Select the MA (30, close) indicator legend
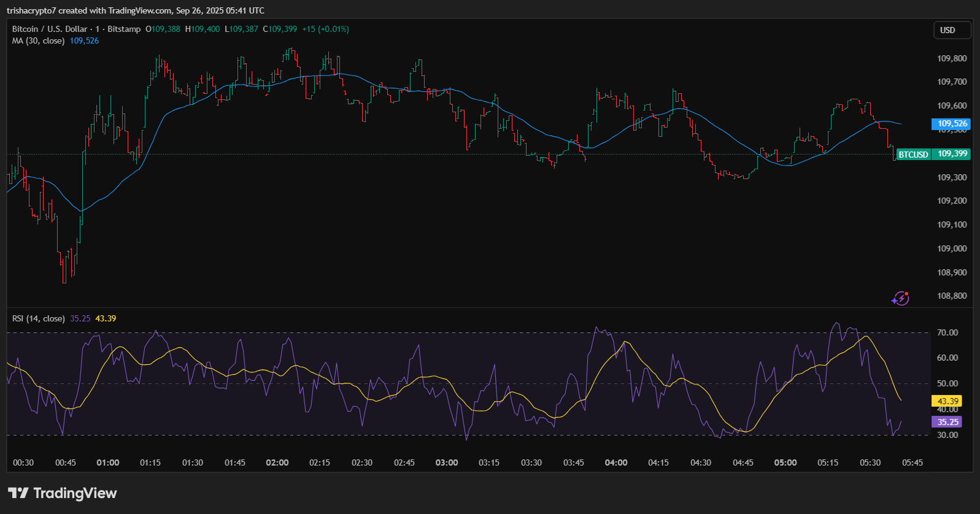This screenshot has height=514, width=980. (38, 40)
